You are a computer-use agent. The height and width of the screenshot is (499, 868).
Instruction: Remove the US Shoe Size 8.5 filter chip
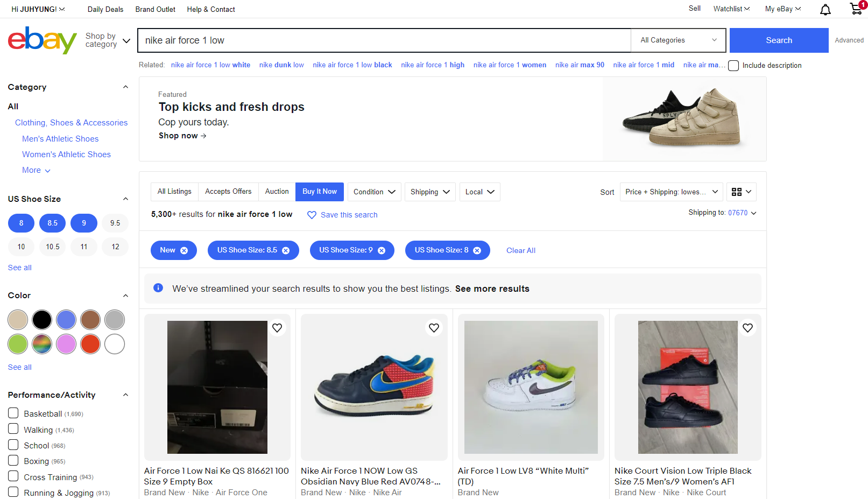pos(286,250)
